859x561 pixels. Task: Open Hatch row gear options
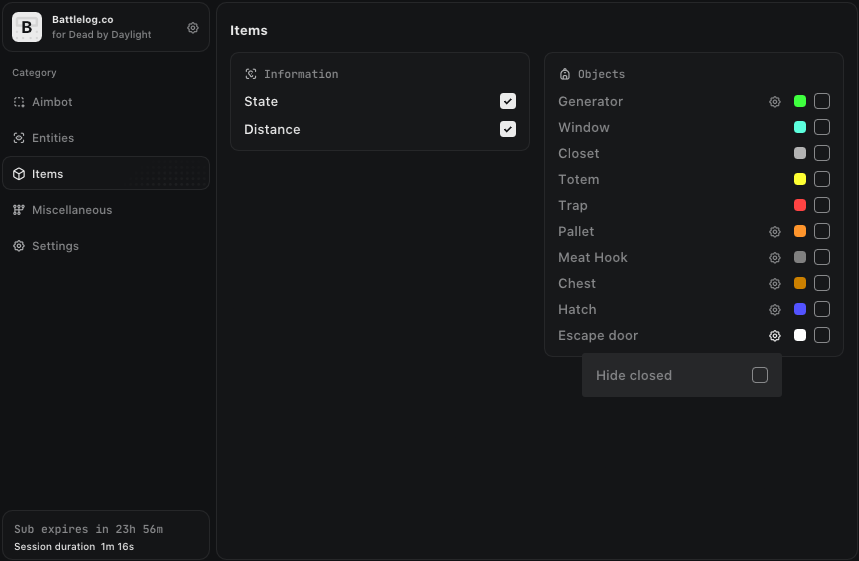point(775,310)
